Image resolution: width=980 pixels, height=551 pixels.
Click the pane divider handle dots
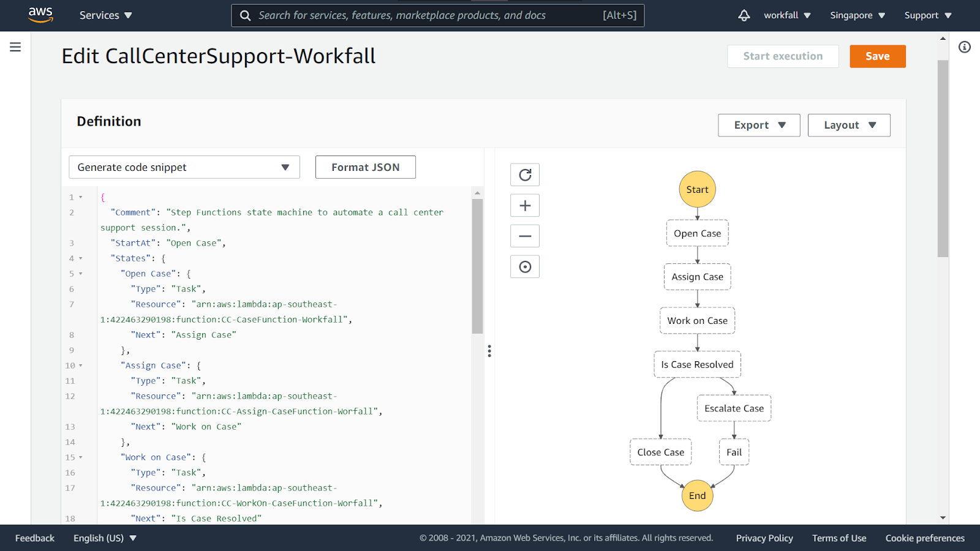coord(489,351)
